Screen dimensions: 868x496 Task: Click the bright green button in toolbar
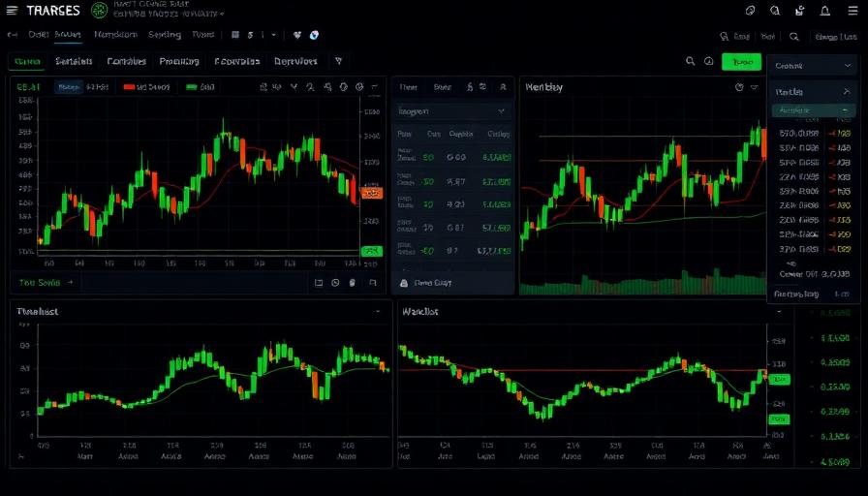(x=742, y=61)
